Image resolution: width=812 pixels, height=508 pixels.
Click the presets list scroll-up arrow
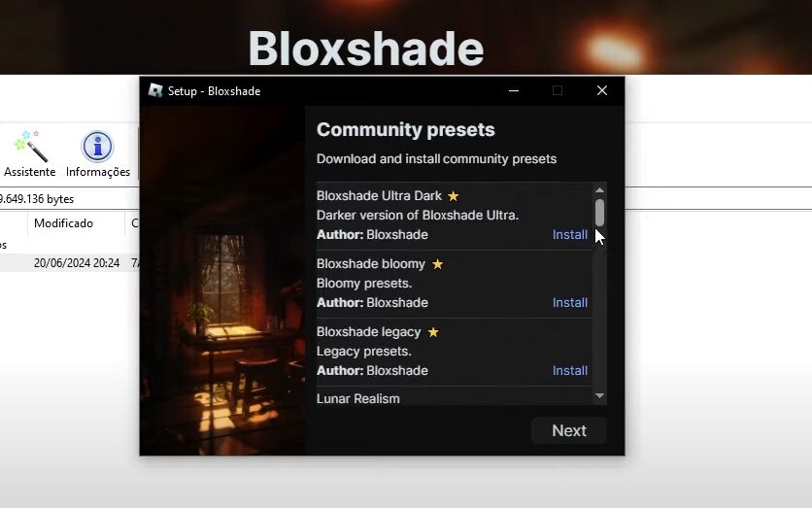599,190
